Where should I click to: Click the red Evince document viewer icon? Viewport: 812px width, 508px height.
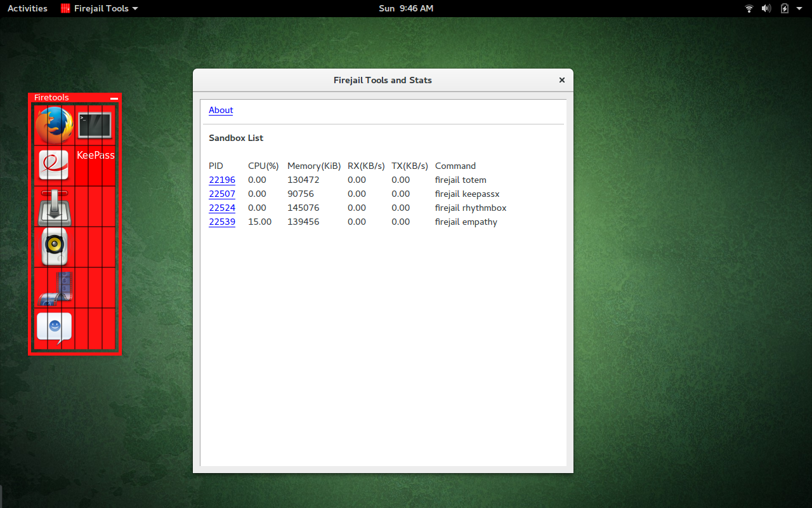click(54, 165)
